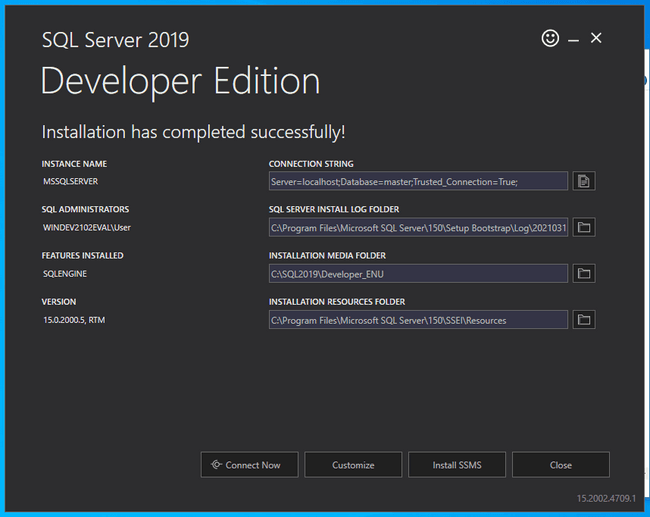
Task: Focus the Installation Resources Folder path field
Action: (418, 320)
